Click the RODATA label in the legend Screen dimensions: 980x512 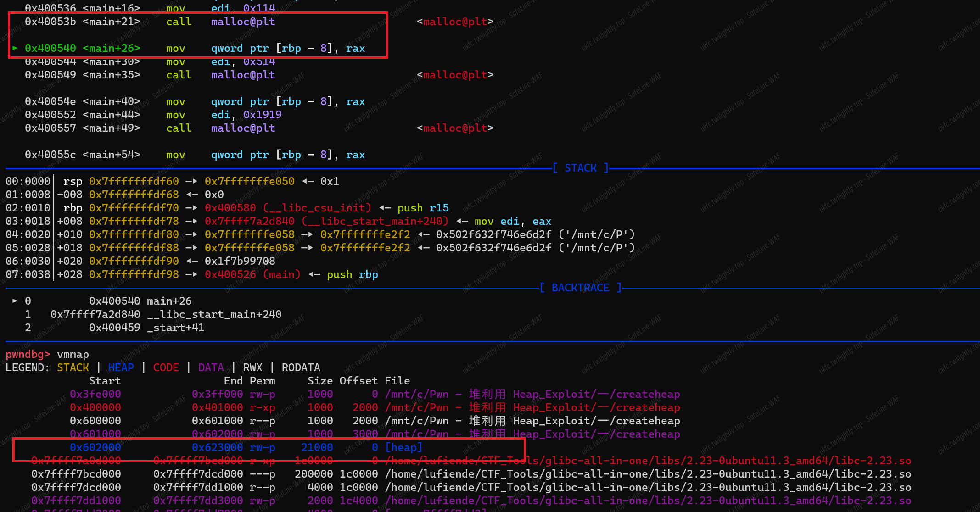(301, 367)
